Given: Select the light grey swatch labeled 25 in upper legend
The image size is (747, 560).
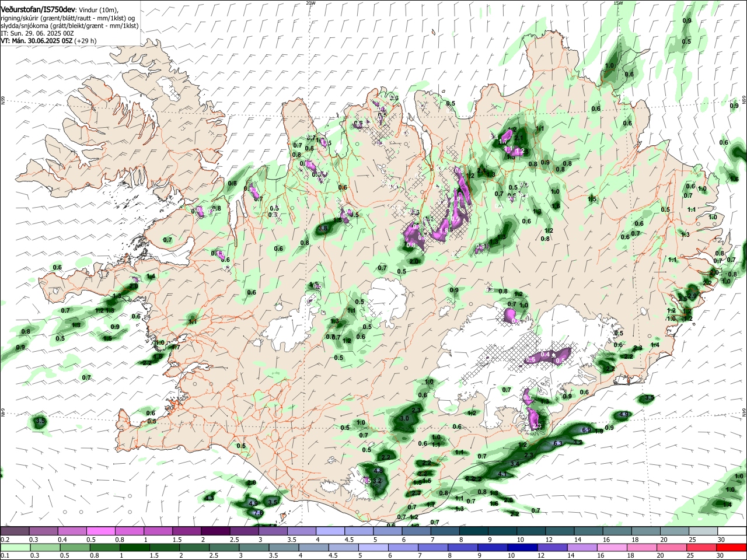Looking at the screenshot, I should coord(703,531).
